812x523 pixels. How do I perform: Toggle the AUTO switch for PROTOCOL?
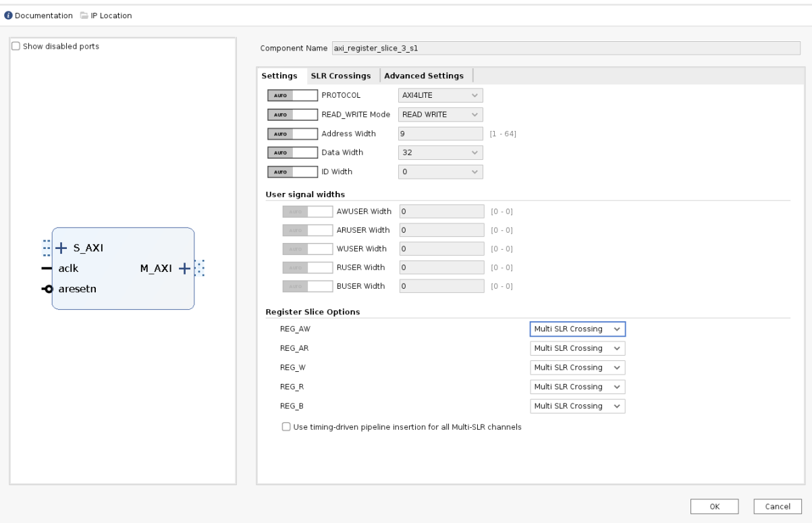[292, 95]
